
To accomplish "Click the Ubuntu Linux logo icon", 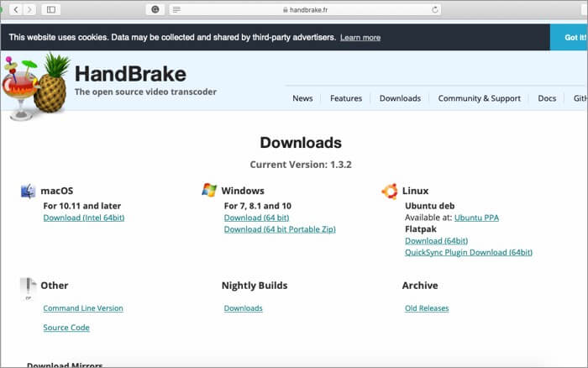I will [x=390, y=191].
